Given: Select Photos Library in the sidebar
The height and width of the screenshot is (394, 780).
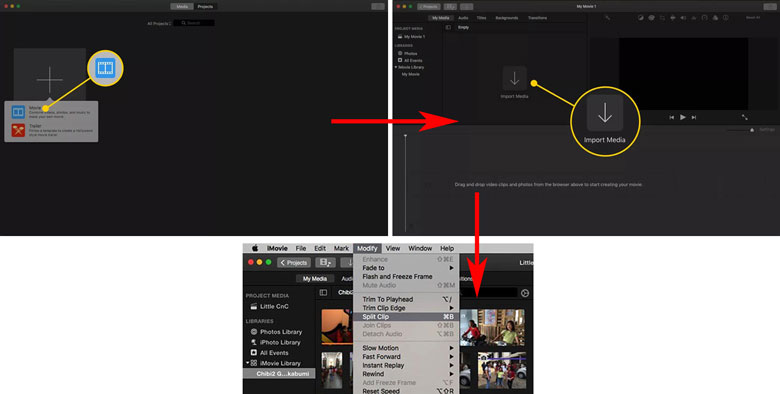Looking at the screenshot, I should pyautogui.click(x=276, y=332).
